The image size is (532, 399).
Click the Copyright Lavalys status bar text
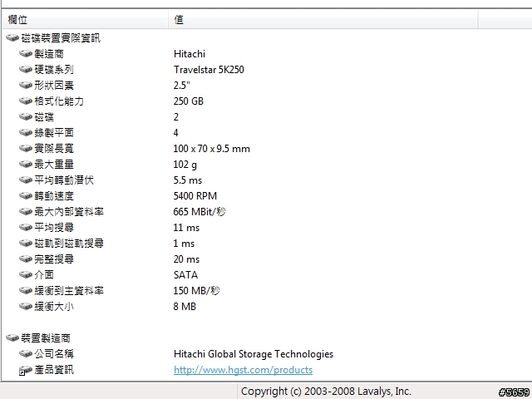pos(326,392)
